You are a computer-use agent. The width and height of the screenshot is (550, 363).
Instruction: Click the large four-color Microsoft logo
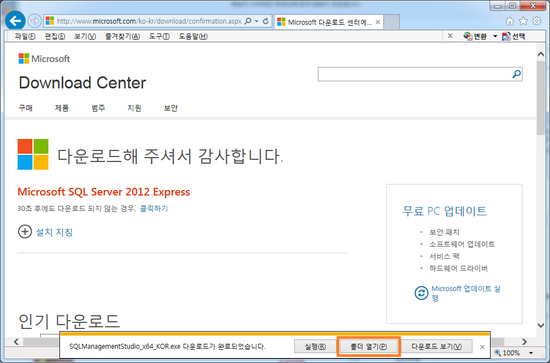(33, 154)
